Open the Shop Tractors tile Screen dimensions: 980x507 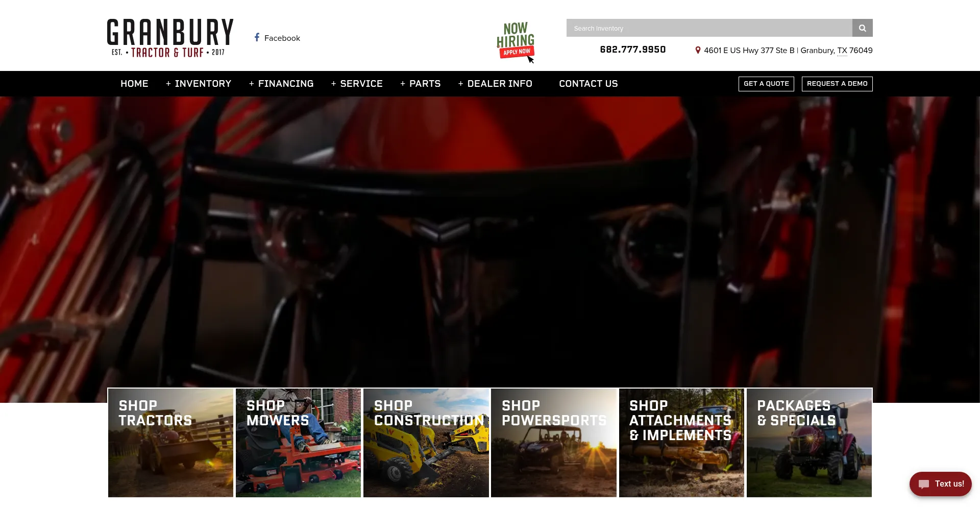(x=171, y=443)
